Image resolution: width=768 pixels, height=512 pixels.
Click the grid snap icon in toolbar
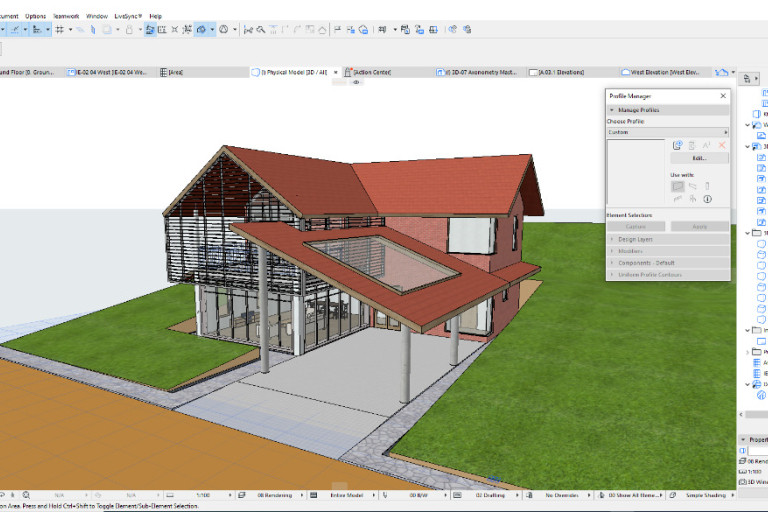(60, 30)
